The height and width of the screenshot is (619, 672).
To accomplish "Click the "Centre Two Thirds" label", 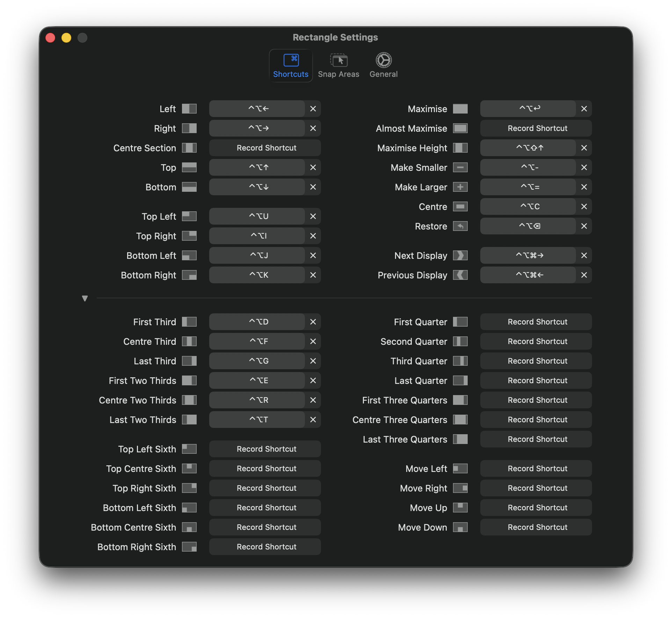I will tap(138, 400).
